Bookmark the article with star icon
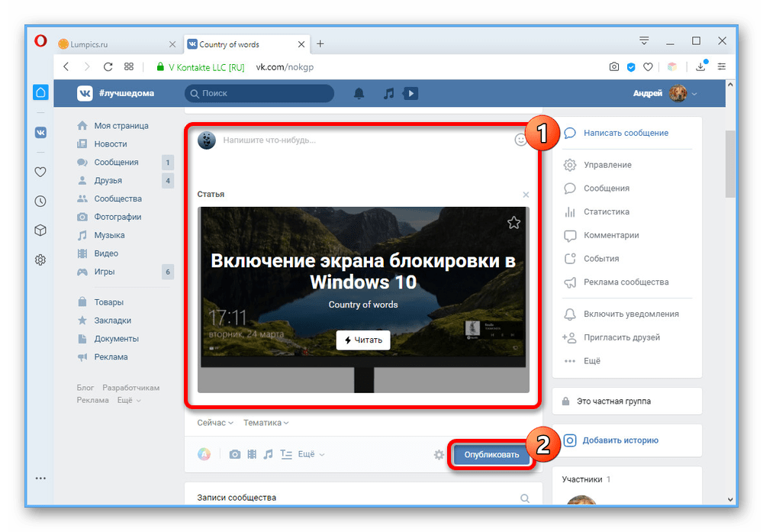This screenshot has height=532, width=763. click(x=513, y=223)
